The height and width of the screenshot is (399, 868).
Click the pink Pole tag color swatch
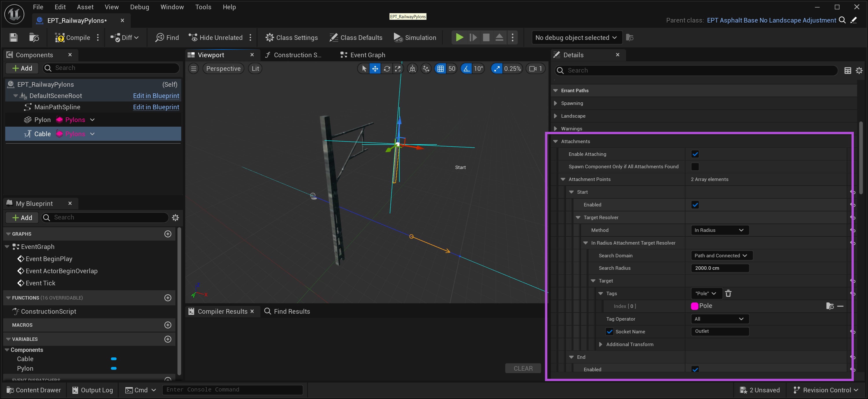pyautogui.click(x=694, y=306)
